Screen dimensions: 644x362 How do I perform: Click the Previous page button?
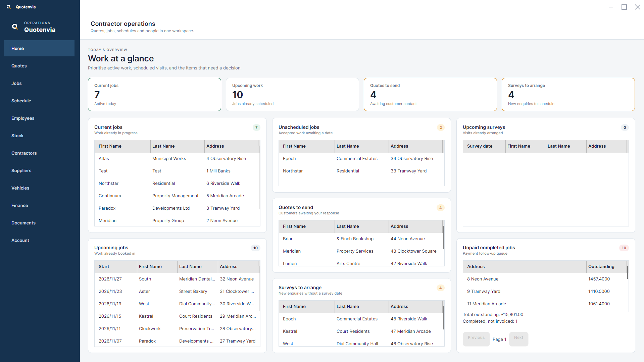coord(476,339)
